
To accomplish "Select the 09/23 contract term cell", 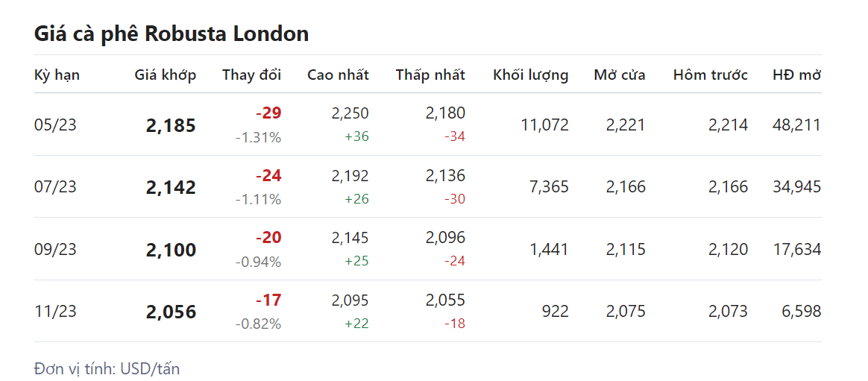I will coord(55,249).
